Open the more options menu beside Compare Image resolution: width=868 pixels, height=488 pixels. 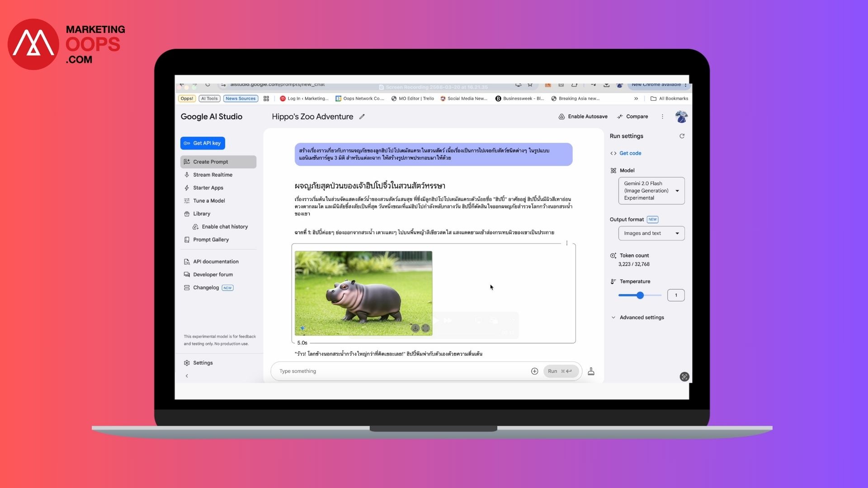662,117
